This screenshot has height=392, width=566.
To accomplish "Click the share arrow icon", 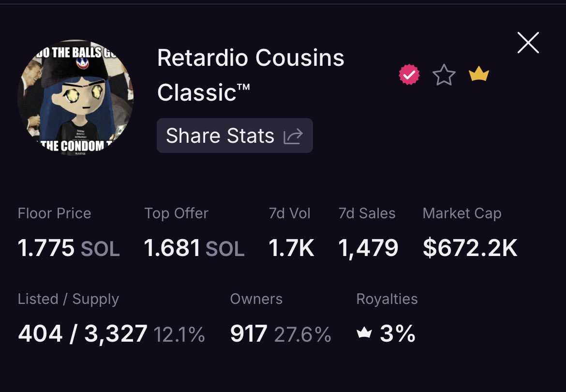I will pos(293,136).
